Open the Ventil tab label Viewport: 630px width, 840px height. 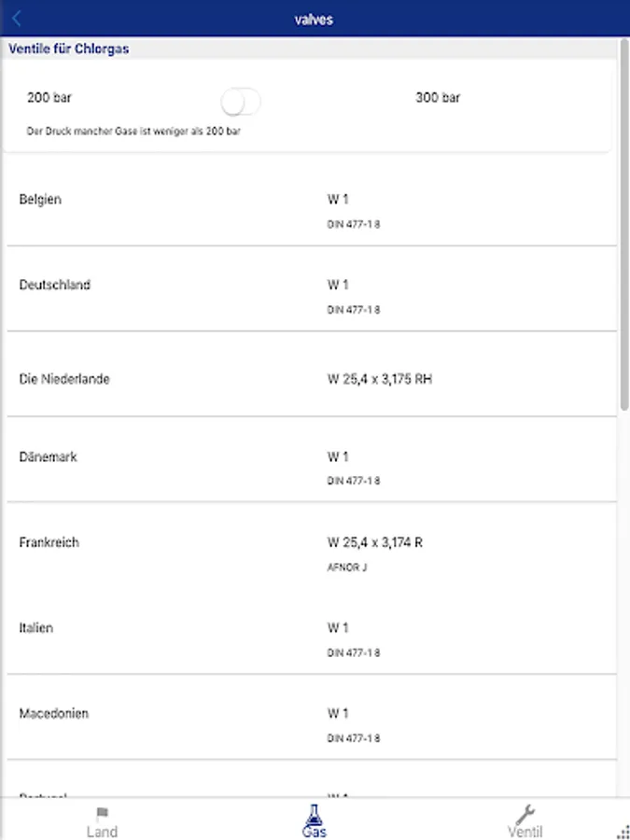pos(525,832)
